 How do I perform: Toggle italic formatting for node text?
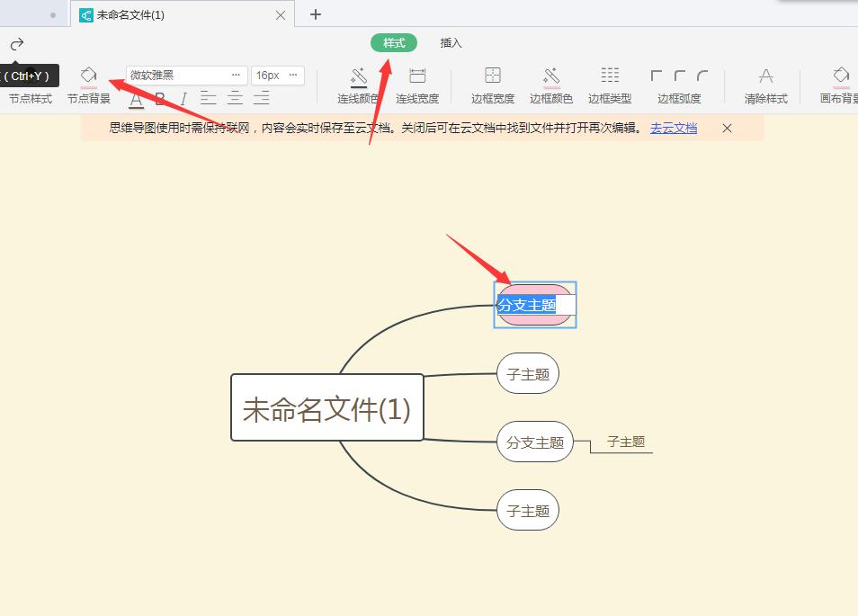(x=183, y=99)
